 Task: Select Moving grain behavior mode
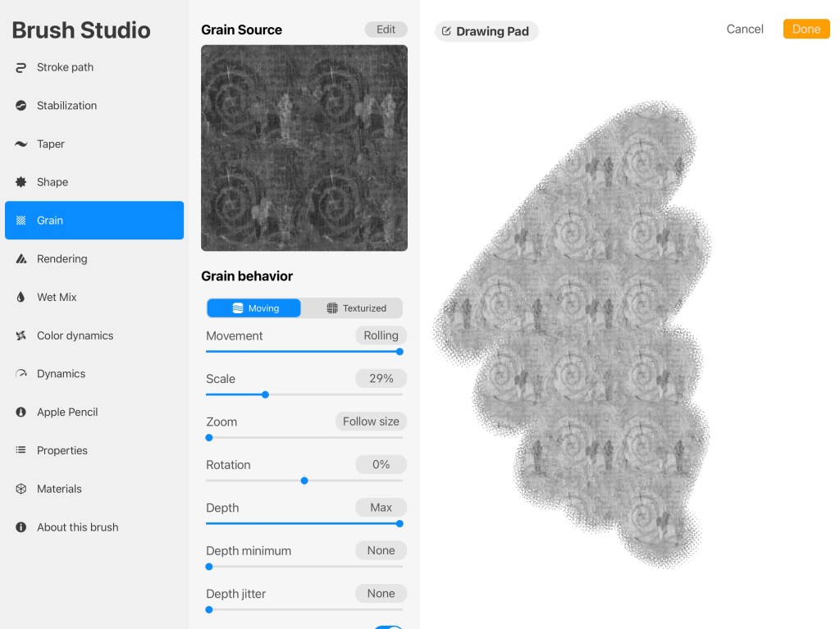(254, 308)
